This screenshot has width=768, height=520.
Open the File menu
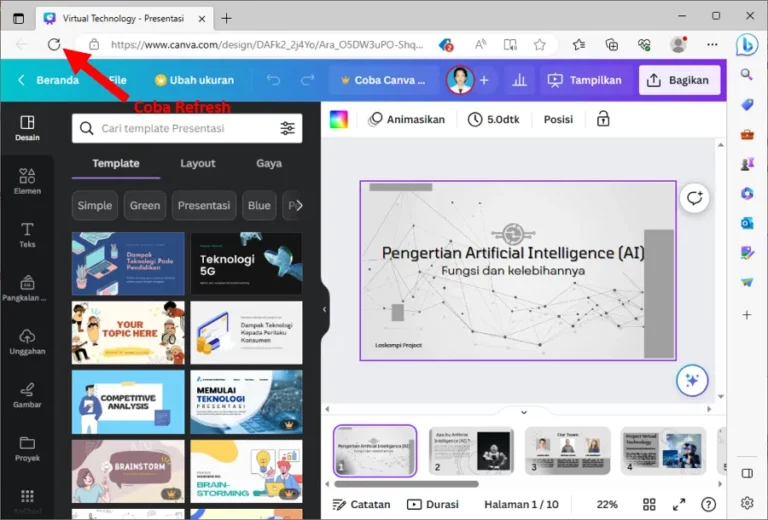[118, 80]
